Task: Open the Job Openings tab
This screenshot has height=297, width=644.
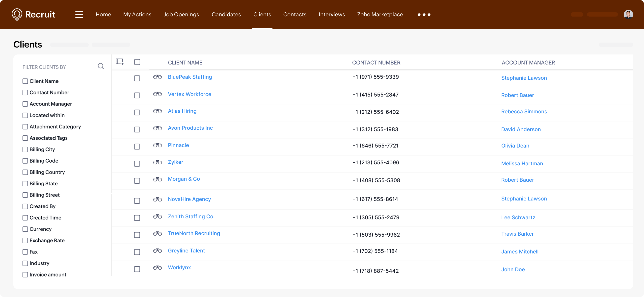Action: point(181,15)
